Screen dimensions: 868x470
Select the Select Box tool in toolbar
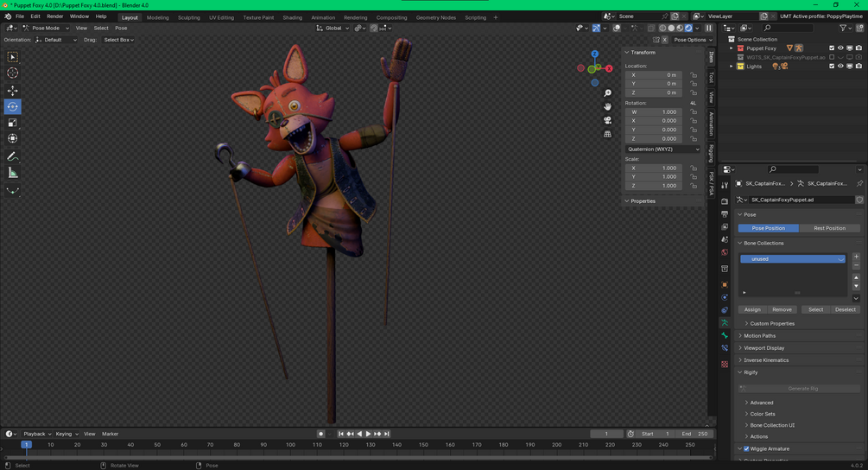point(12,57)
